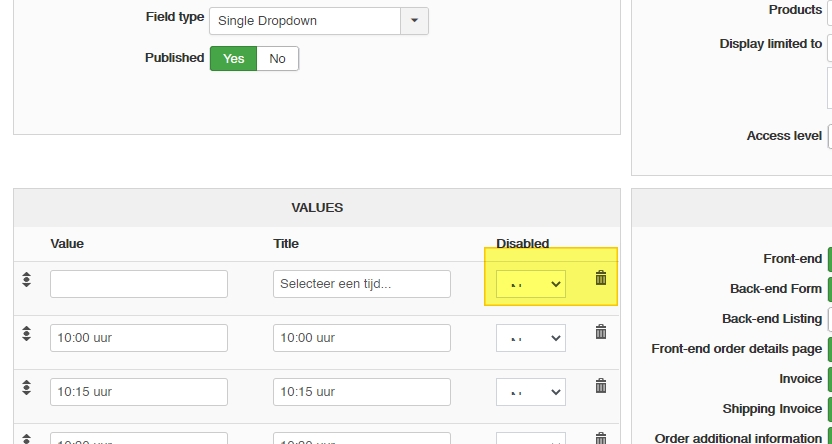Click the Field type dropdown arrow button
This screenshot has width=832, height=444.
point(415,20)
